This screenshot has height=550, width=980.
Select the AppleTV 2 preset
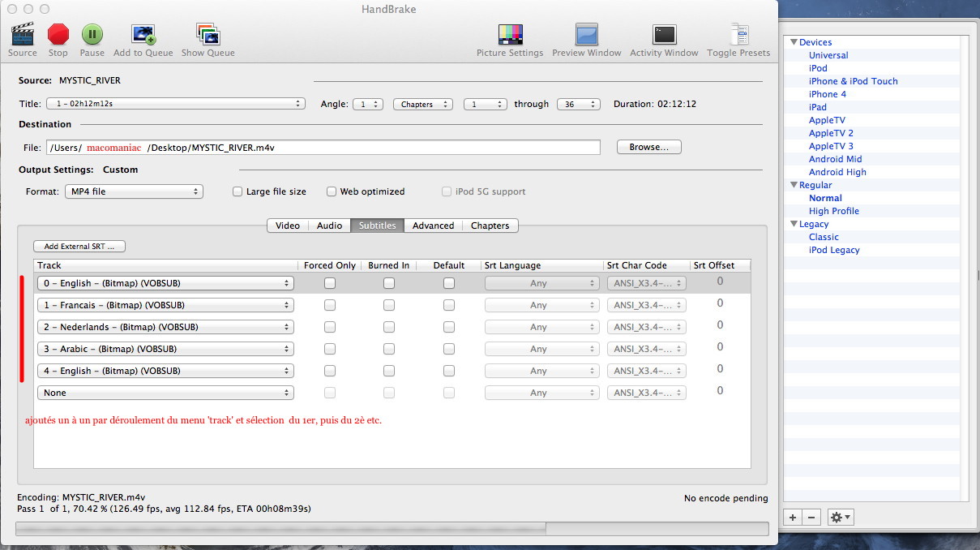831,133
